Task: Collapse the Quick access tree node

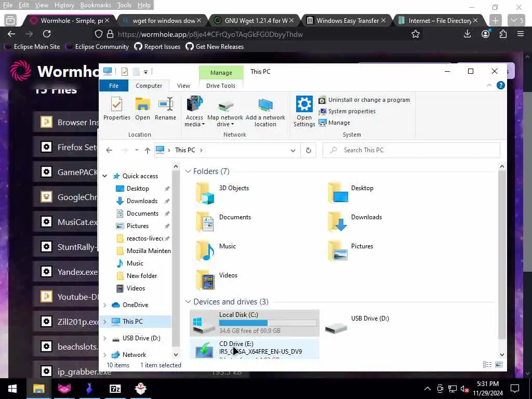Action: point(105,176)
